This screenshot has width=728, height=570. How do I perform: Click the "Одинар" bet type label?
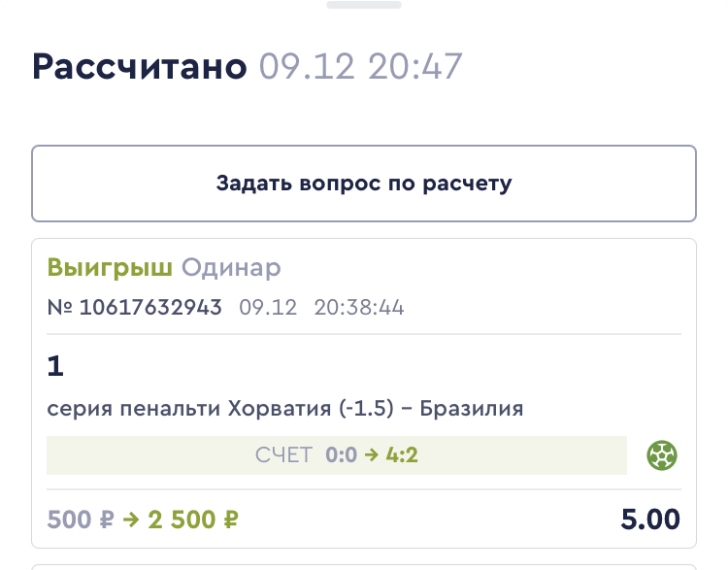coord(231,268)
